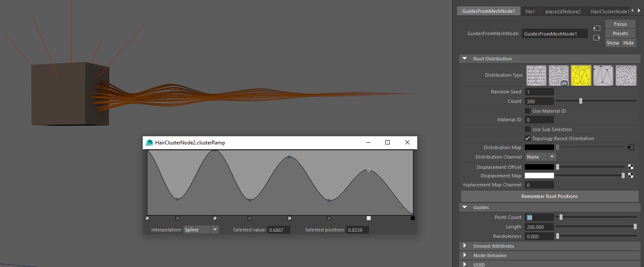Pick the vertex-based distribution type icon
Viewport: 644px width, 267px height.
603,75
